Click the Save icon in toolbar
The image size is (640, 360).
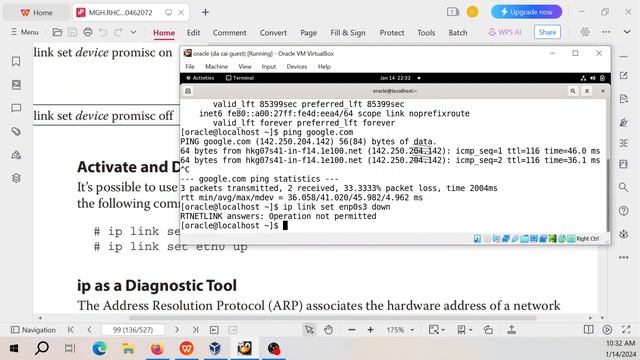(x=72, y=32)
